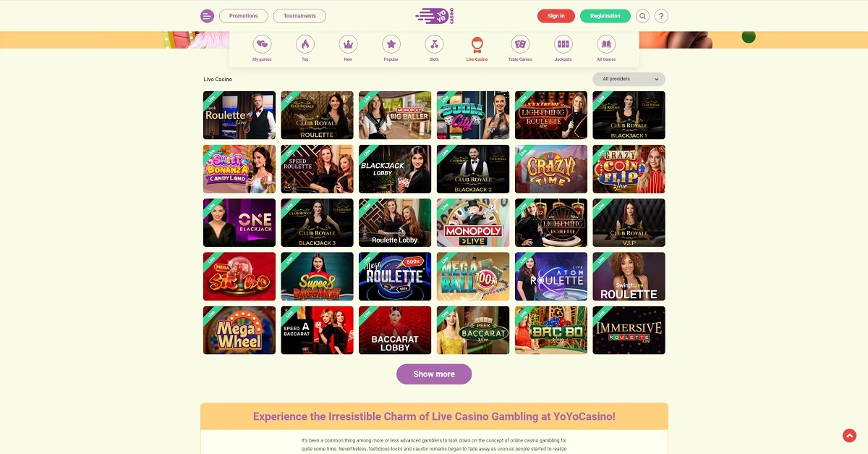Click the red Sign in button
The height and width of the screenshot is (454, 868).
[556, 16]
